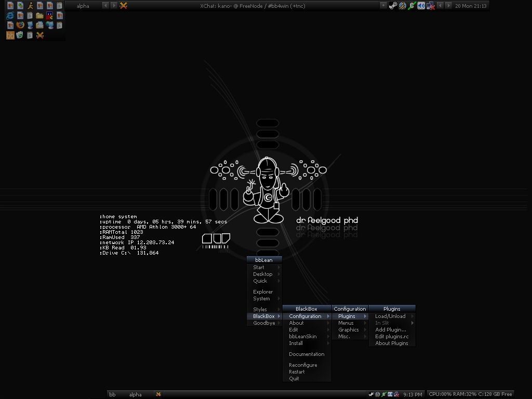Open the Misc. configuration entry

point(350,337)
